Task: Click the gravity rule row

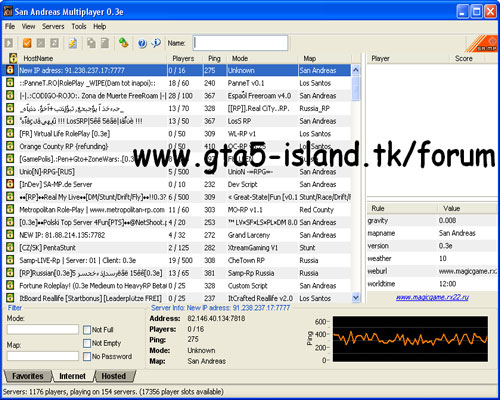Action: click(432, 221)
